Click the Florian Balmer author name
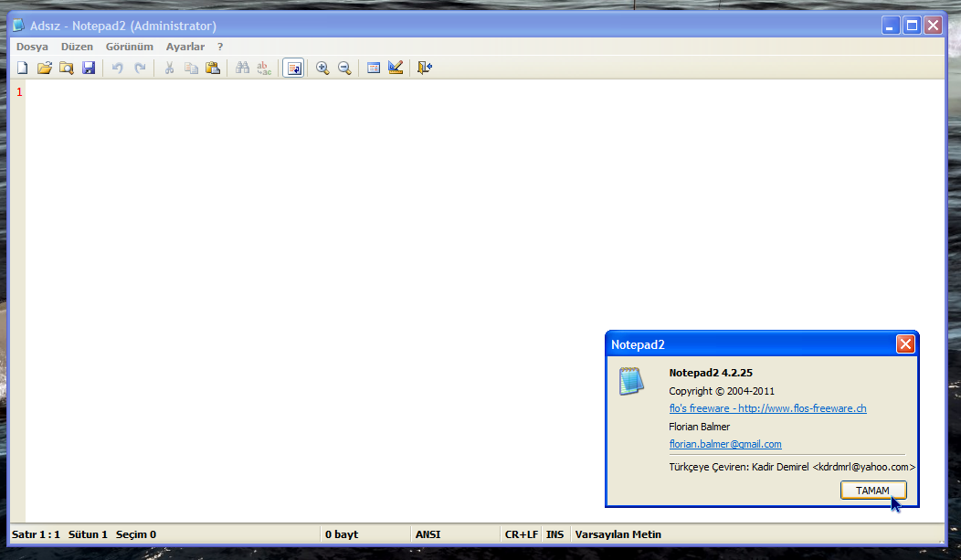Image resolution: width=961 pixels, height=560 pixels. [x=700, y=427]
